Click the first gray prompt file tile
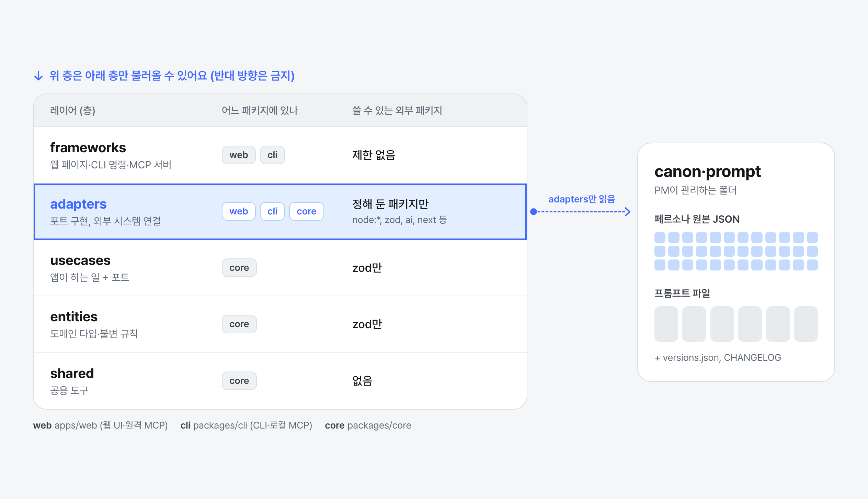868x499 pixels. pos(666,324)
